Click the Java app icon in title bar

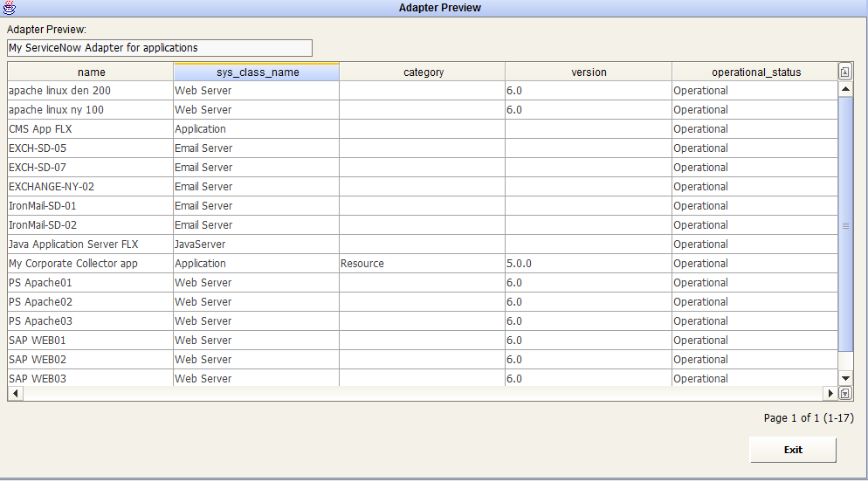pyautogui.click(x=10, y=8)
